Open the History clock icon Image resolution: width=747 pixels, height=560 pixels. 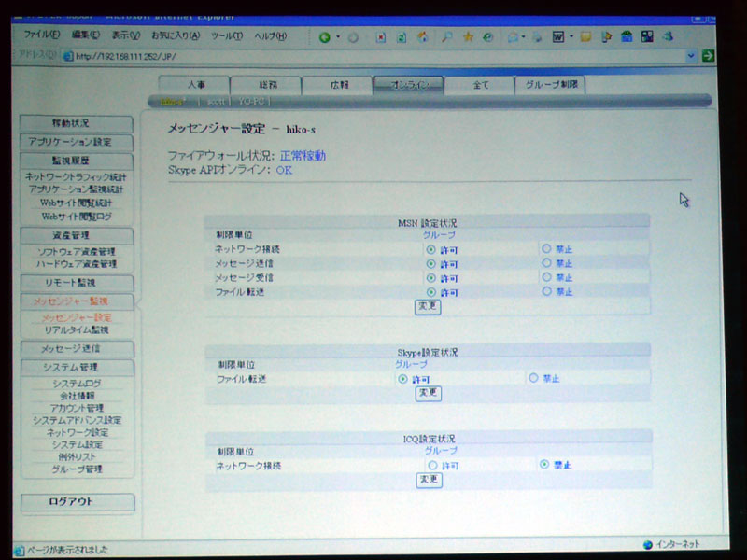488,36
